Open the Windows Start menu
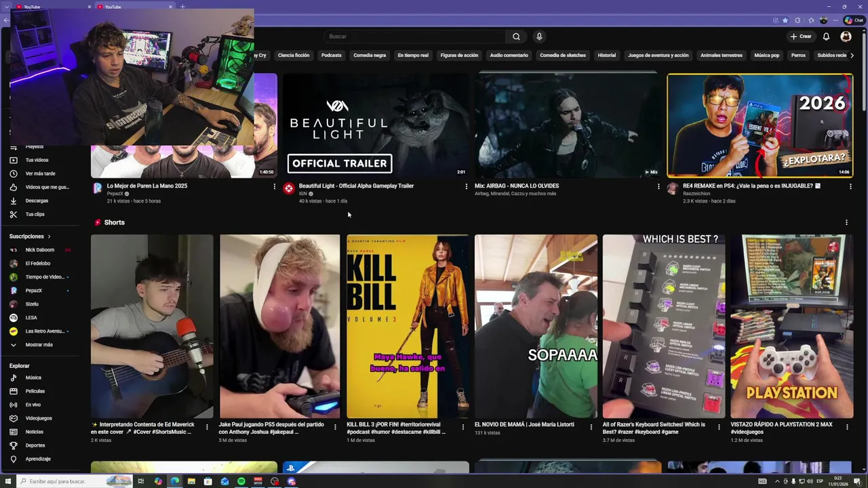This screenshot has height=488, width=868. click(7, 481)
